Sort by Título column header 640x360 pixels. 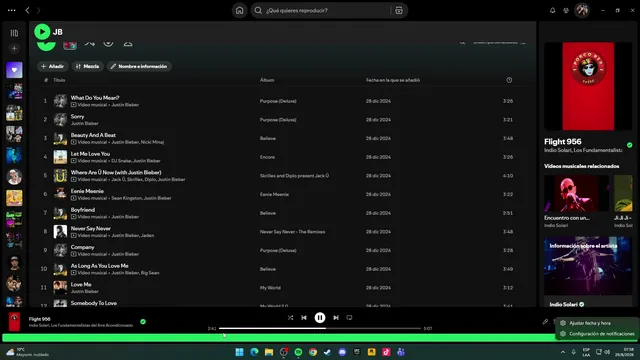tap(59, 80)
